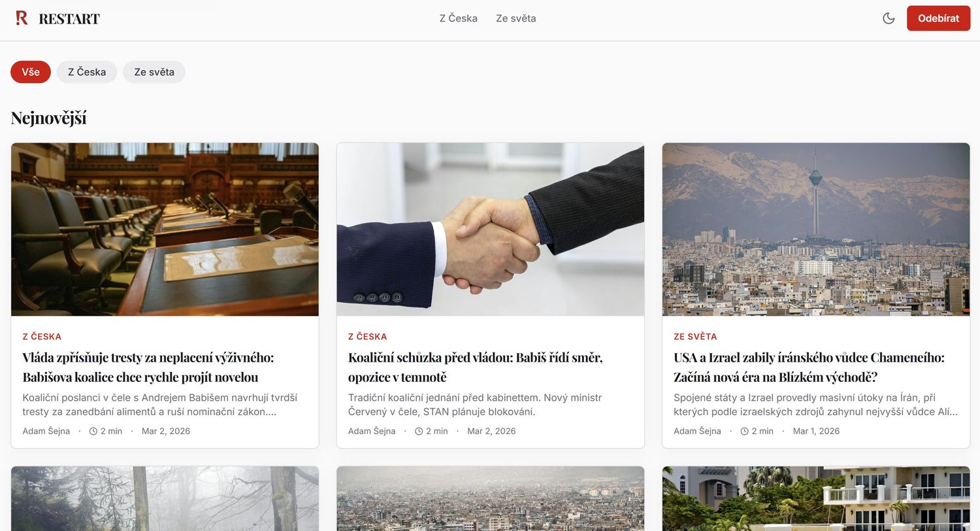
Task: Open the foggy forest article thumbnail
Action: (165, 498)
